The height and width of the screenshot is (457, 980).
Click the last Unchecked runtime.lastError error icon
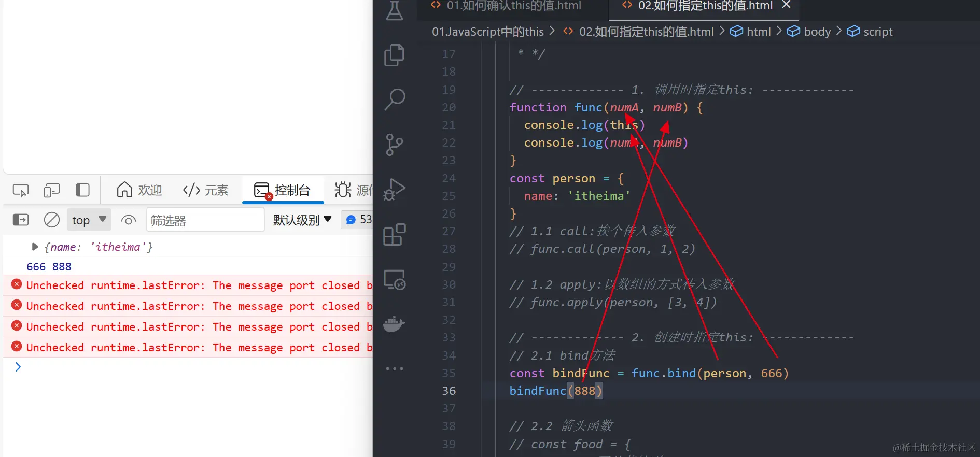pyautogui.click(x=17, y=346)
